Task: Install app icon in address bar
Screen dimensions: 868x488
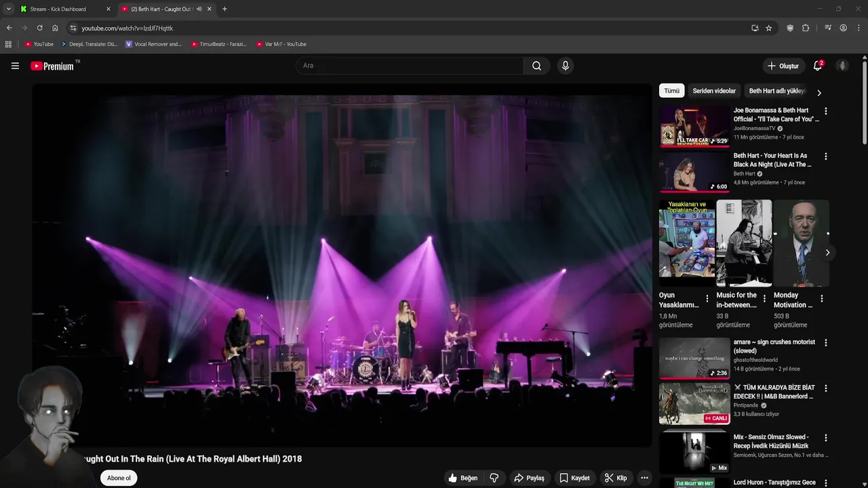Action: [755, 28]
